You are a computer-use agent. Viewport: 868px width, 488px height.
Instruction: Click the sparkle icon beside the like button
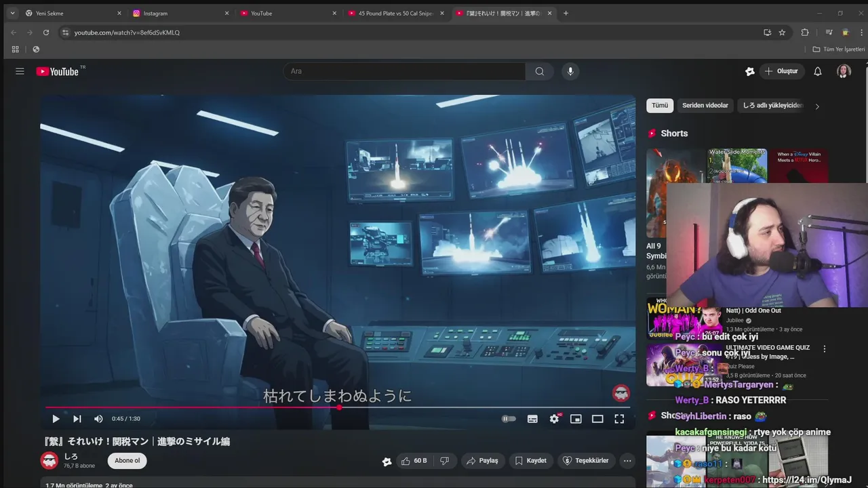(x=387, y=462)
